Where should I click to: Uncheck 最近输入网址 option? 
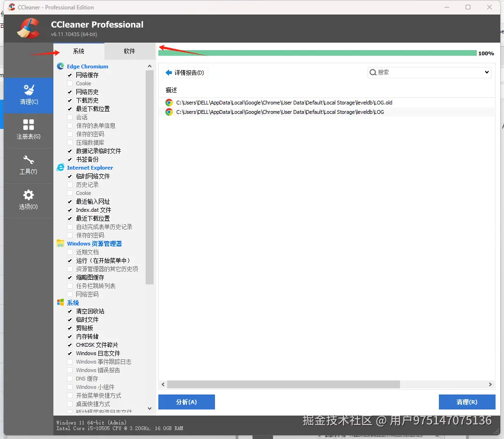tap(70, 201)
